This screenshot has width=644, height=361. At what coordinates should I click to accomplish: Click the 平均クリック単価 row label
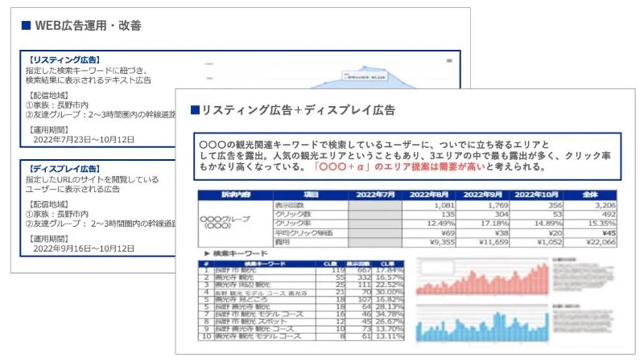pyautogui.click(x=304, y=233)
